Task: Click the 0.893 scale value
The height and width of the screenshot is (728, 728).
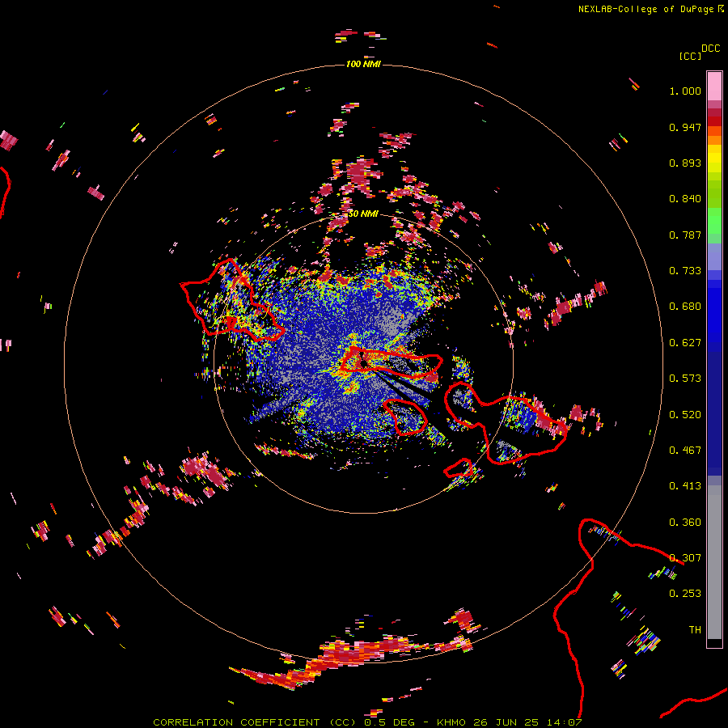Action: click(x=685, y=163)
